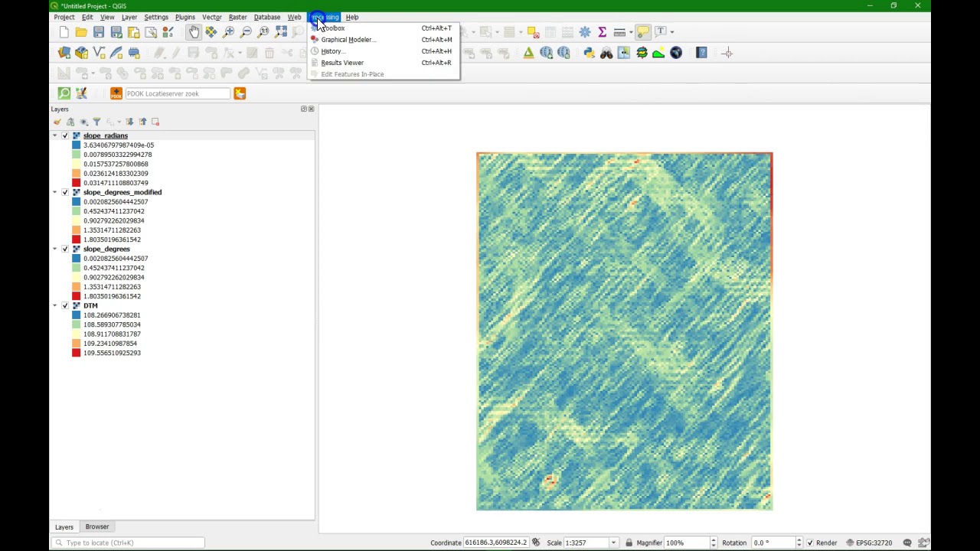Toggle visibility of slope_degrees layer
The image size is (980, 551).
point(65,249)
